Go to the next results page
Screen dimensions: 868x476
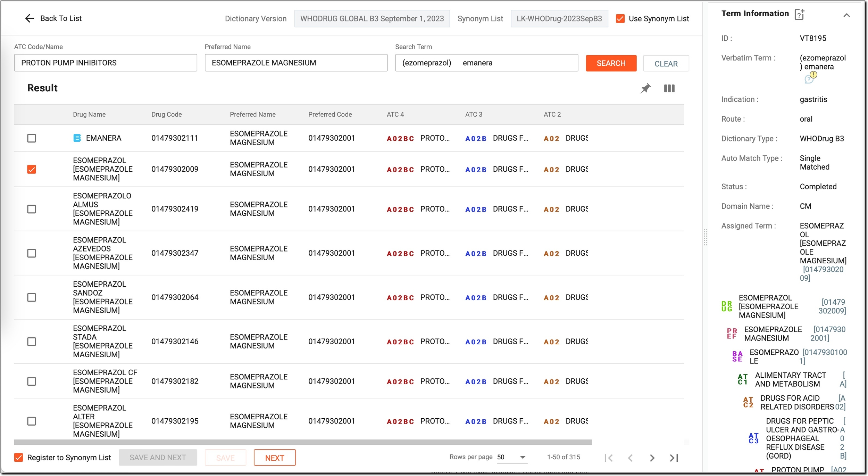(x=652, y=458)
